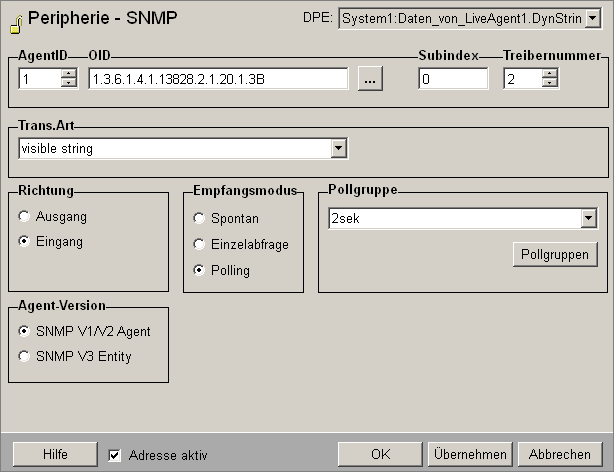The height and width of the screenshot is (472, 614).
Task: Expand the DPE dropdown list
Action: [593, 18]
